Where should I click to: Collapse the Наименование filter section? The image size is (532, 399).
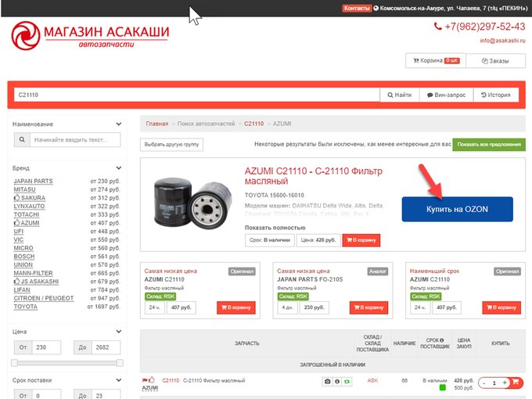[x=118, y=124]
